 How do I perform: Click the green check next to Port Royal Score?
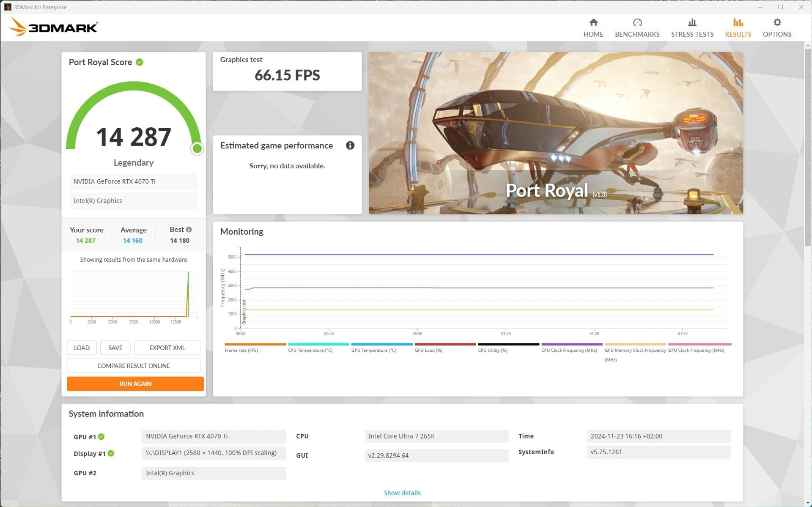[139, 62]
